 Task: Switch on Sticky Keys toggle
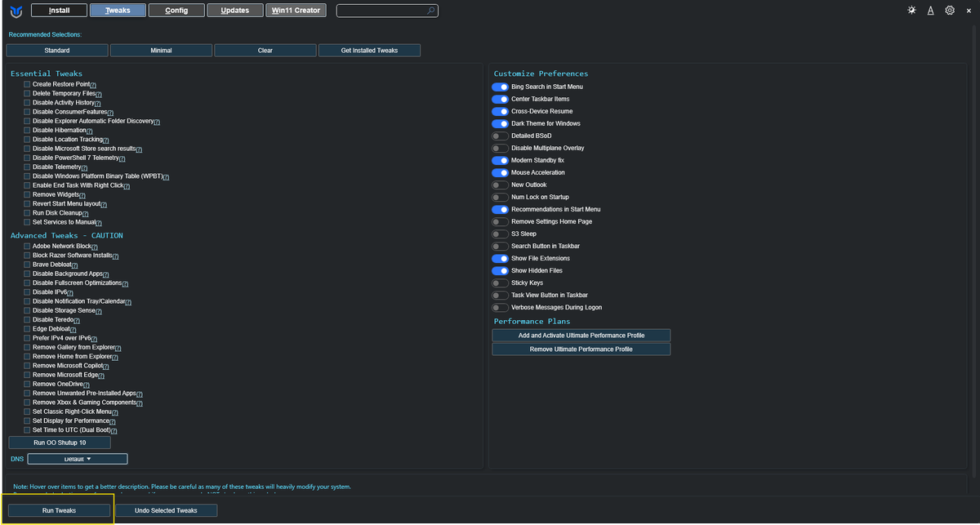500,283
